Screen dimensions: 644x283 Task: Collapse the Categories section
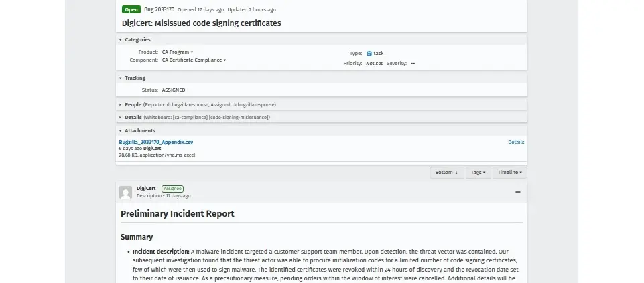coord(121,39)
